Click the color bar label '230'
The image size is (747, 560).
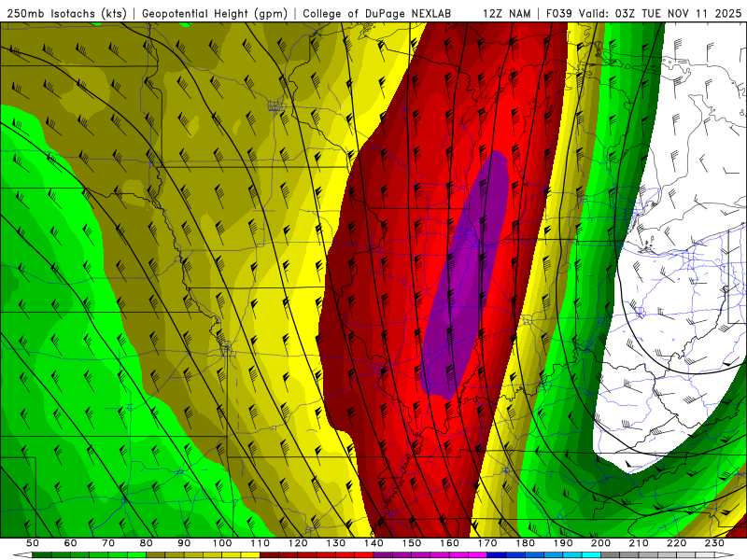[714, 543]
